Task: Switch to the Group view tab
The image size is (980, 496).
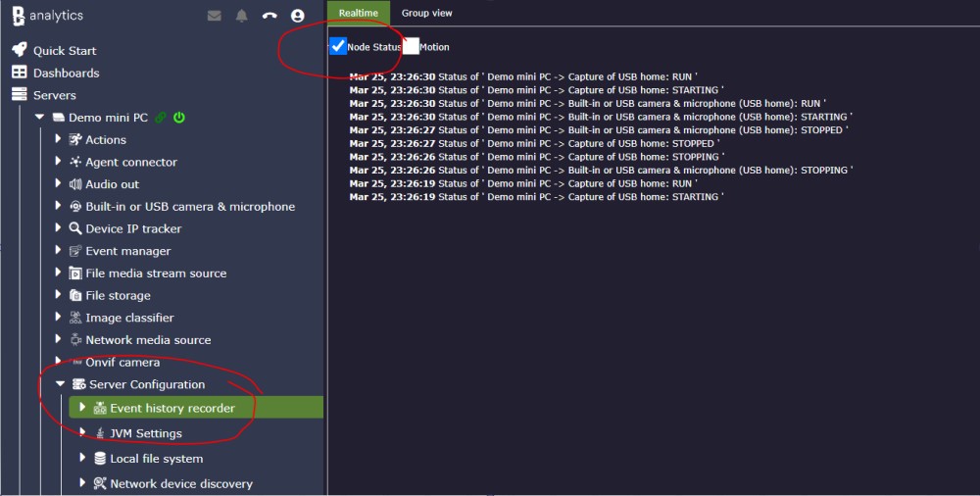Action: [x=427, y=13]
